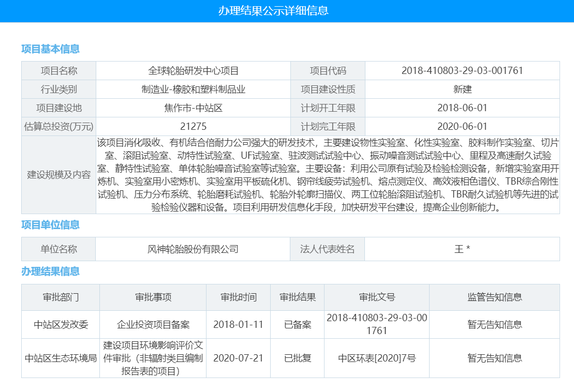574x392 pixels.
Task: Click the 计划开工年限 label cell
Action: click(x=328, y=108)
